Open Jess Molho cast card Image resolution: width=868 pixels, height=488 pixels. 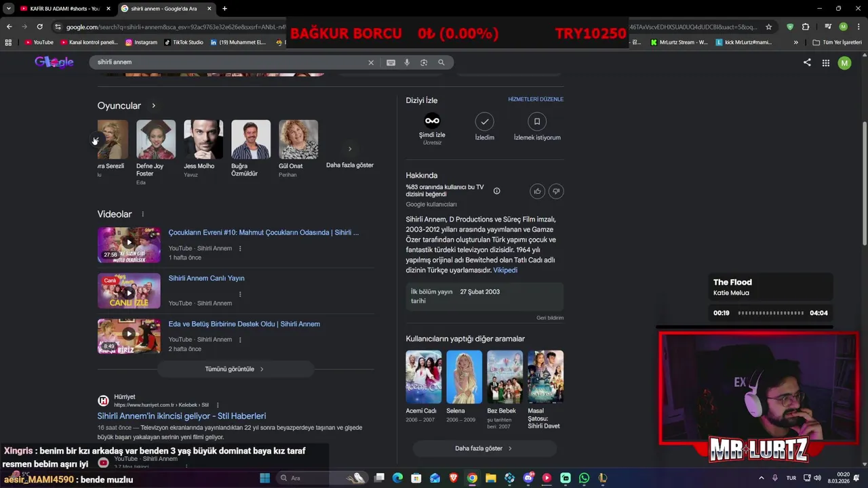tap(203, 149)
